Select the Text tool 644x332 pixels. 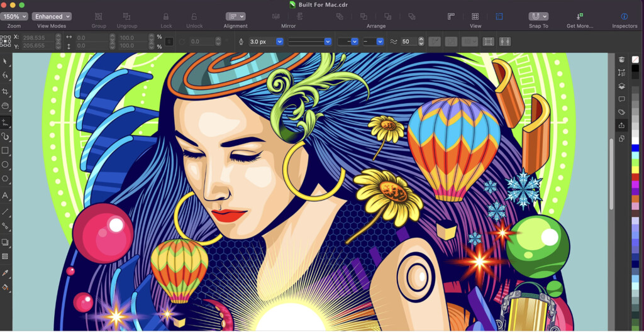coord(5,196)
